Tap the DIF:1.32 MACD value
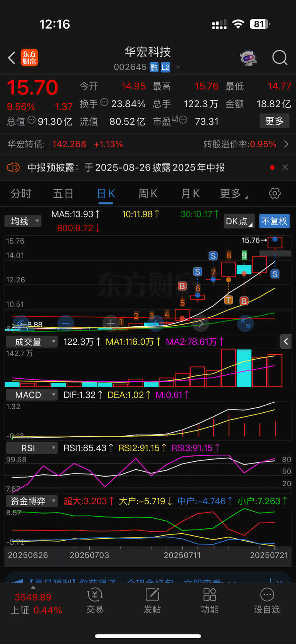296x644 pixels. point(82,395)
